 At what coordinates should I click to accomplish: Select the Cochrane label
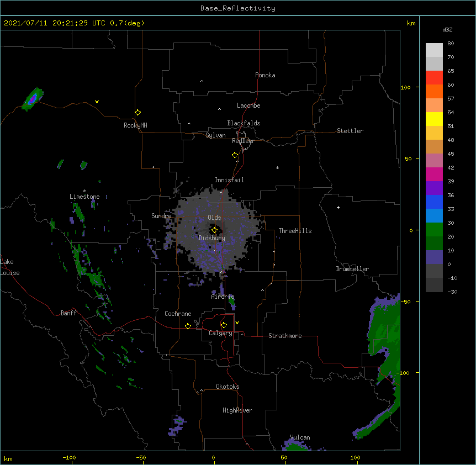click(178, 314)
